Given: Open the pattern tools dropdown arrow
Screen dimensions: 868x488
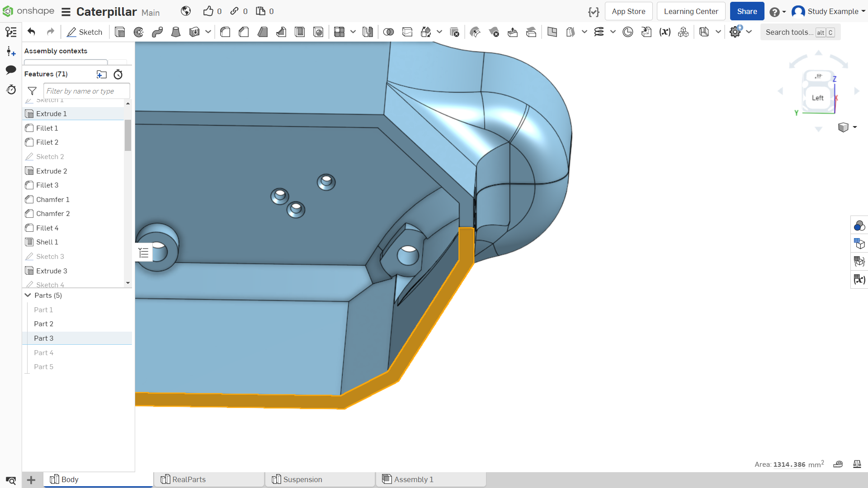Looking at the screenshot, I should tap(353, 32).
